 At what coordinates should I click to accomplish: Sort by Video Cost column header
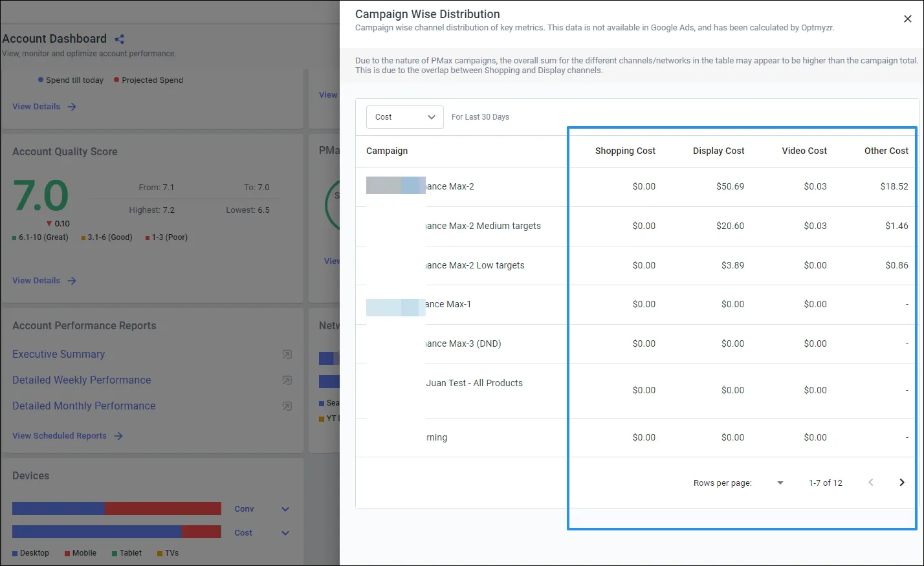pyautogui.click(x=804, y=151)
